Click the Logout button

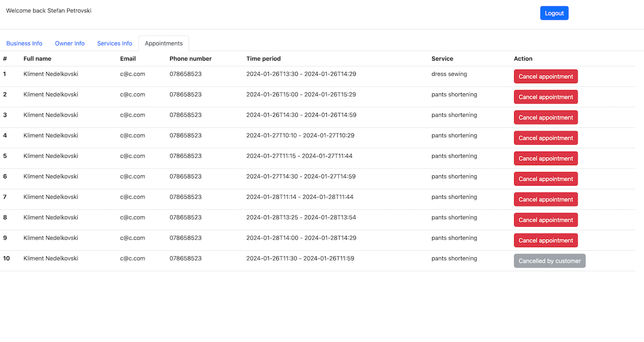(x=554, y=13)
